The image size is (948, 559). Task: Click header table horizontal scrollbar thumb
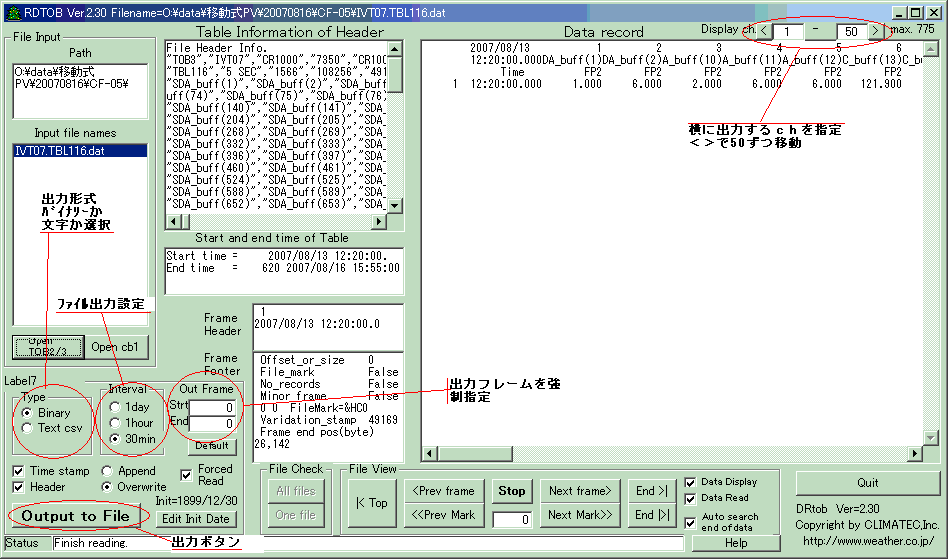[186, 221]
